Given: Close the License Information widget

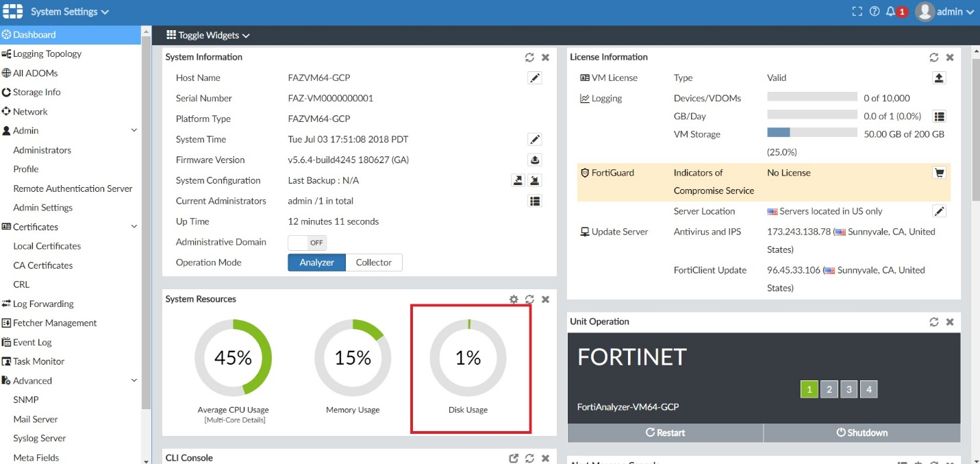Looking at the screenshot, I should tap(950, 58).
